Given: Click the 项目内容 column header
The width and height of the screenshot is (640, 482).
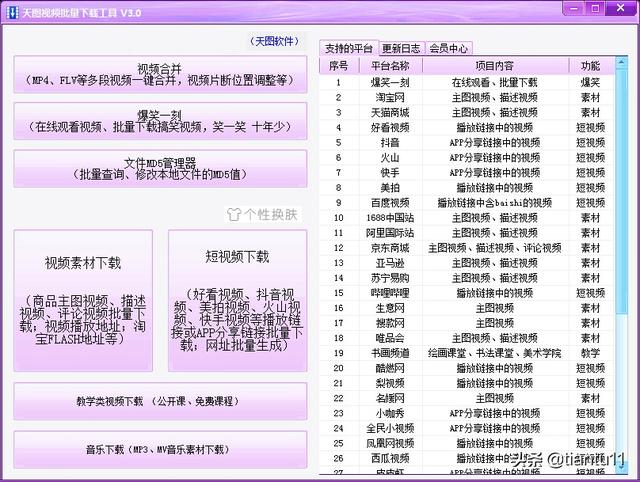Looking at the screenshot, I should (495, 66).
